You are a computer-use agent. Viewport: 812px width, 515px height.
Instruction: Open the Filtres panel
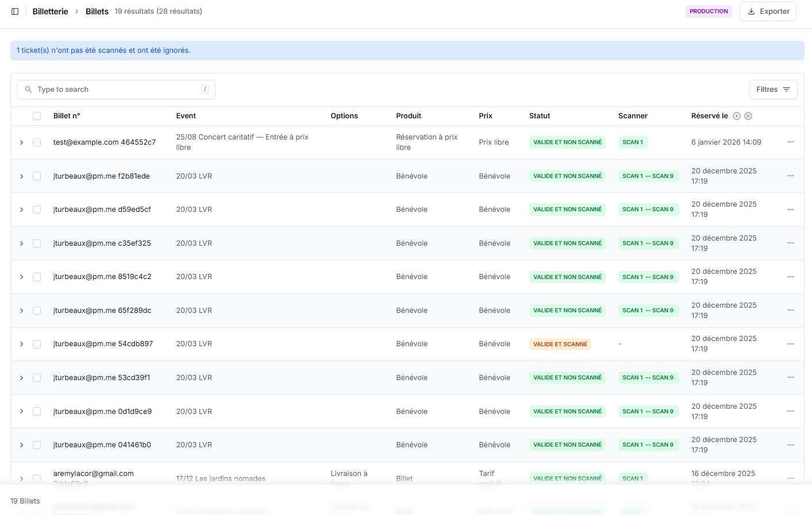[773, 90]
